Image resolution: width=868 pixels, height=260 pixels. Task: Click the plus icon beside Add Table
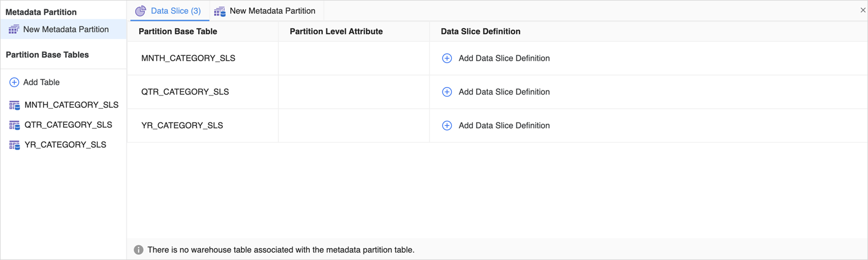(x=14, y=82)
